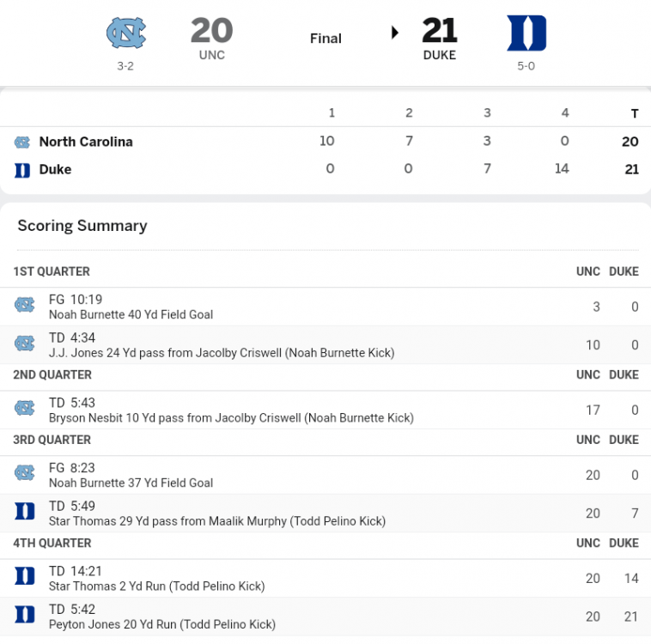Click Duke logo beside TD 14:21 play

pos(25,577)
